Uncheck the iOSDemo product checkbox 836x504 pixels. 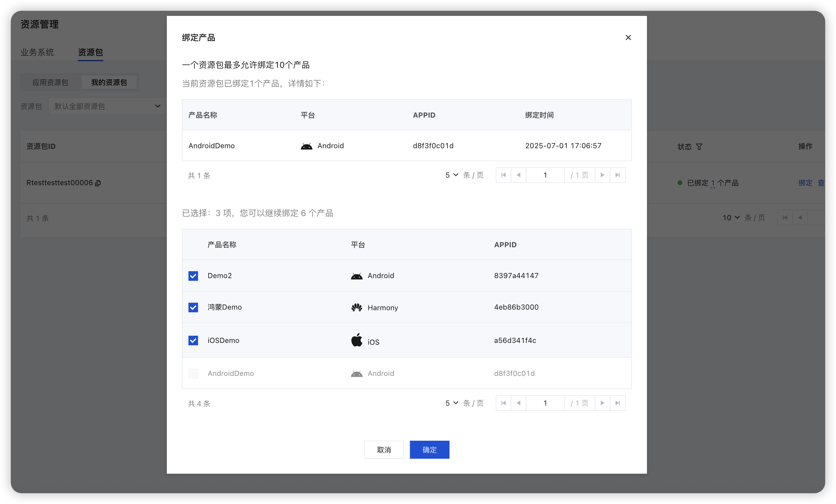coord(193,340)
